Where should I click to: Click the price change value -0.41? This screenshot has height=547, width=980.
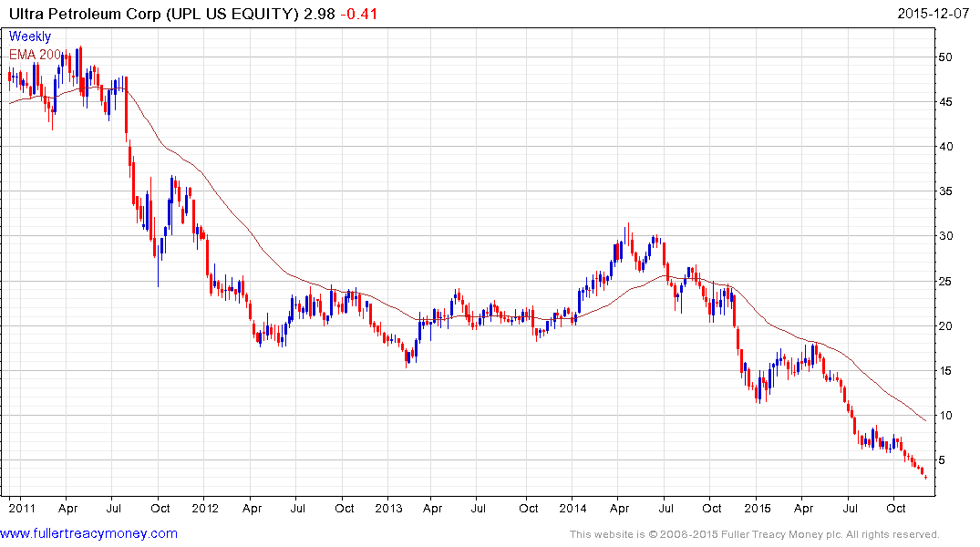coord(359,14)
